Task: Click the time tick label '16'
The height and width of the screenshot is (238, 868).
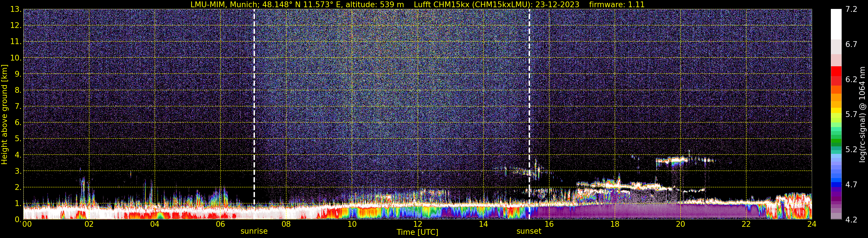Action: pyautogui.click(x=549, y=224)
